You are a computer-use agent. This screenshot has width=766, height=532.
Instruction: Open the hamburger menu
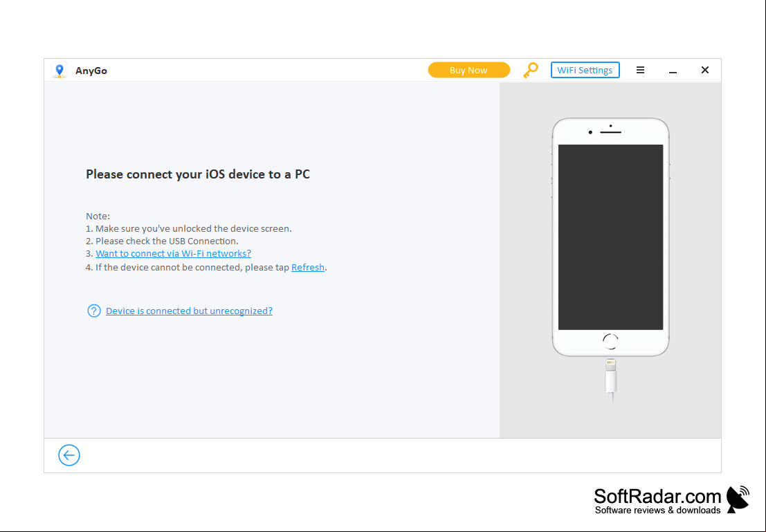[x=641, y=71]
